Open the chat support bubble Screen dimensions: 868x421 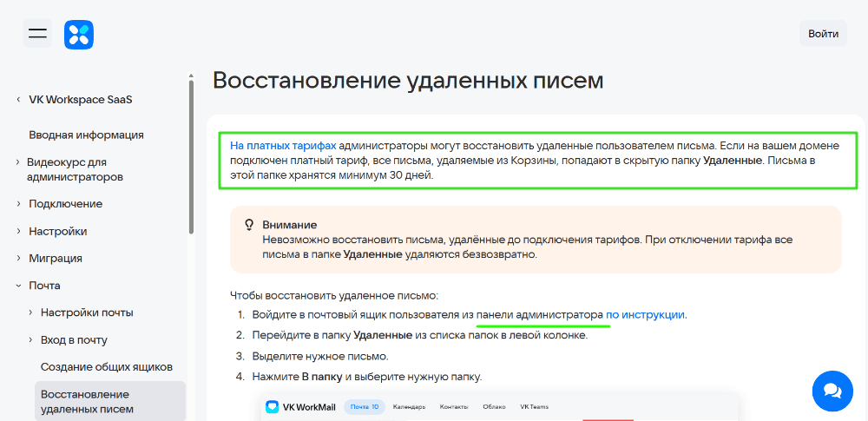click(832, 391)
